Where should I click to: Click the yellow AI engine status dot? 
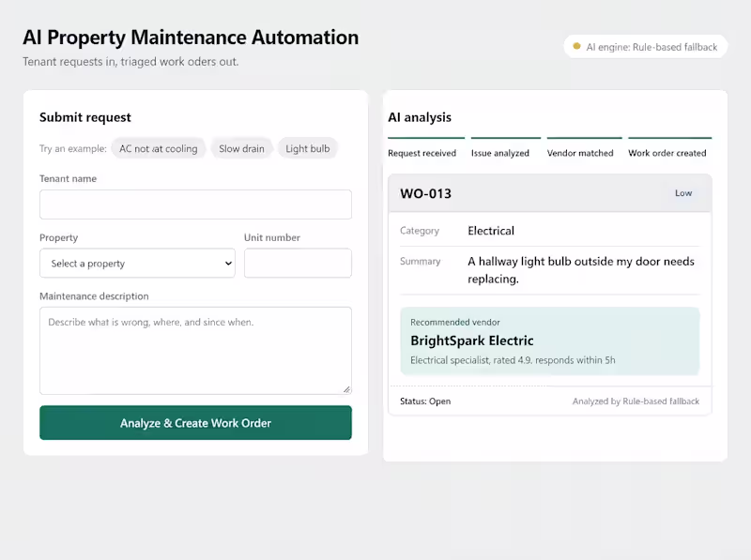(x=576, y=46)
